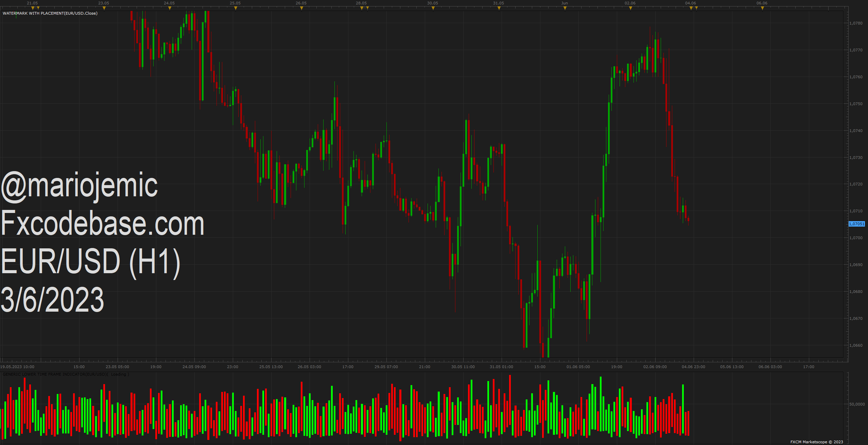
Task: Click the 31.05 01:00 time axis label
Action: pyautogui.click(x=501, y=367)
